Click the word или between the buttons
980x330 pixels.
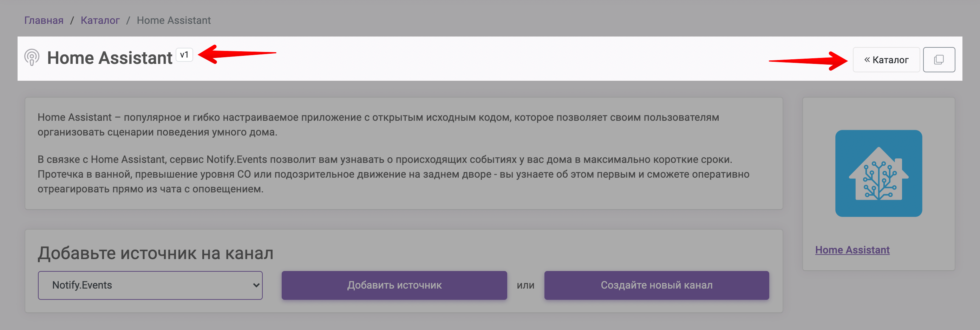[x=525, y=285]
